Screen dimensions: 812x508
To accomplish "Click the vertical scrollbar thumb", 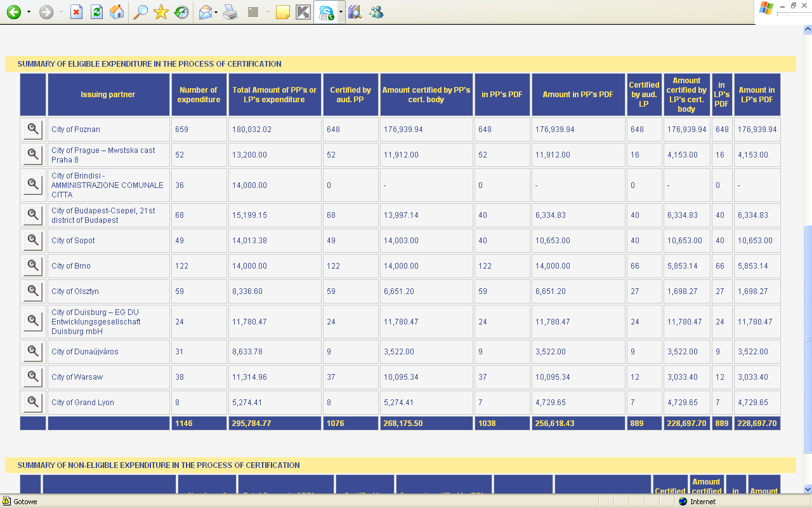I will pos(807,339).
